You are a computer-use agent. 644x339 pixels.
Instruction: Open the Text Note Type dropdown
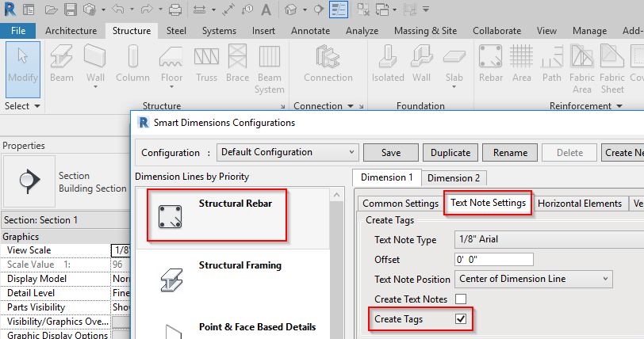point(549,239)
